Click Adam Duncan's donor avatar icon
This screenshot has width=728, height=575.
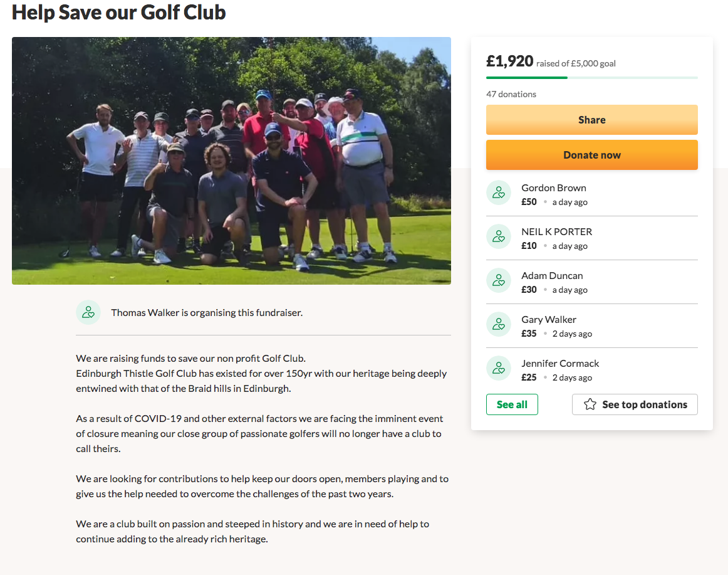(498, 280)
